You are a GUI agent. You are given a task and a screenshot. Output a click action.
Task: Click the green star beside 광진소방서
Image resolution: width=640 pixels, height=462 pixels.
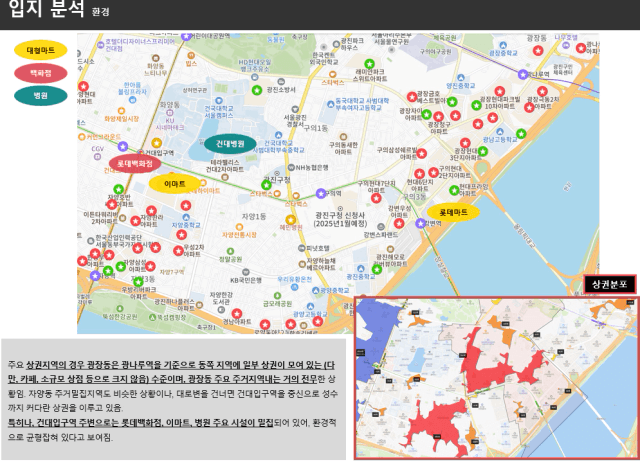[257, 90]
